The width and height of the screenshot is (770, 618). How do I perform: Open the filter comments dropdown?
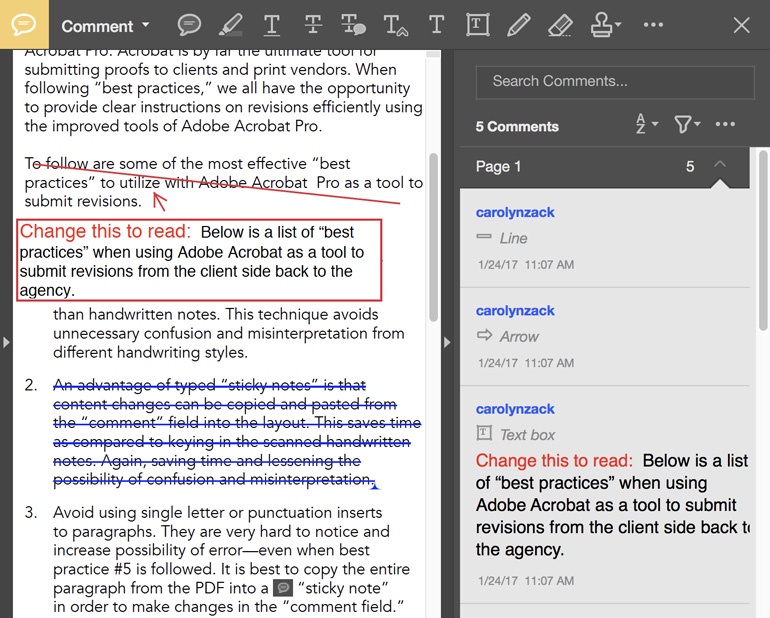(687, 124)
